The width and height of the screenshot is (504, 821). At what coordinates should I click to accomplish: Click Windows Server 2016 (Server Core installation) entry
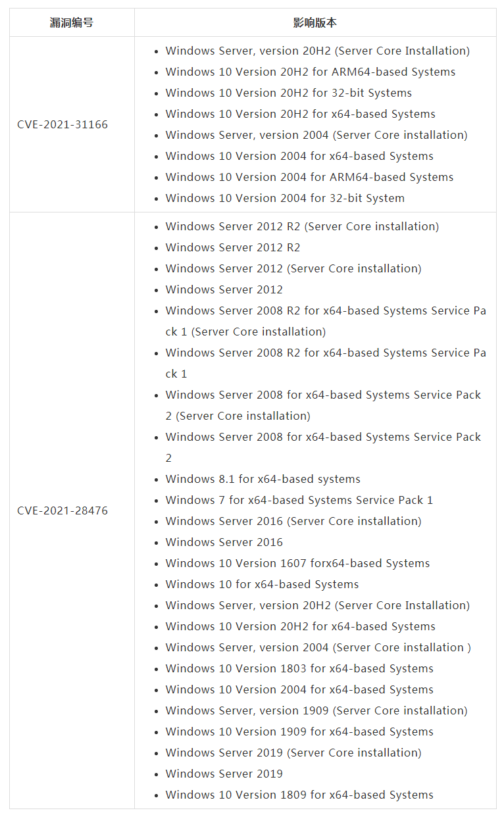click(x=293, y=521)
